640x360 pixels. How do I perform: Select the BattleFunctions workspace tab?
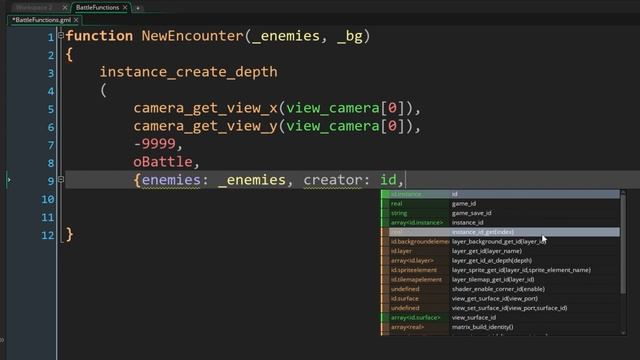coord(97,7)
